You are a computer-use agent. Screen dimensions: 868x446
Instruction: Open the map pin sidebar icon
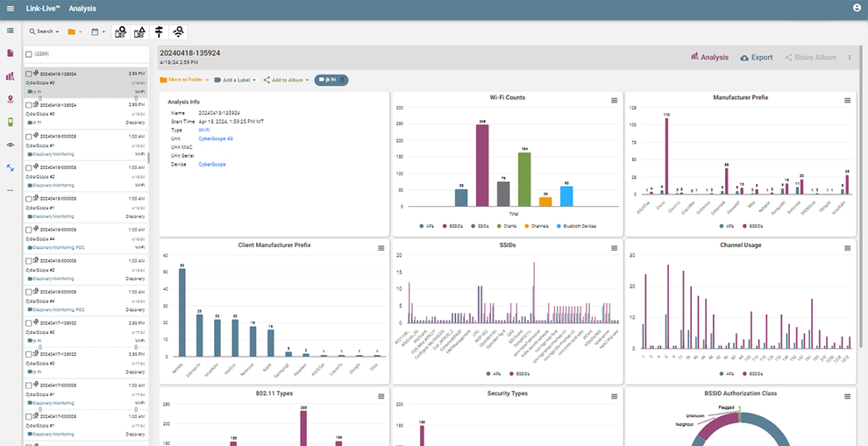pyautogui.click(x=11, y=99)
